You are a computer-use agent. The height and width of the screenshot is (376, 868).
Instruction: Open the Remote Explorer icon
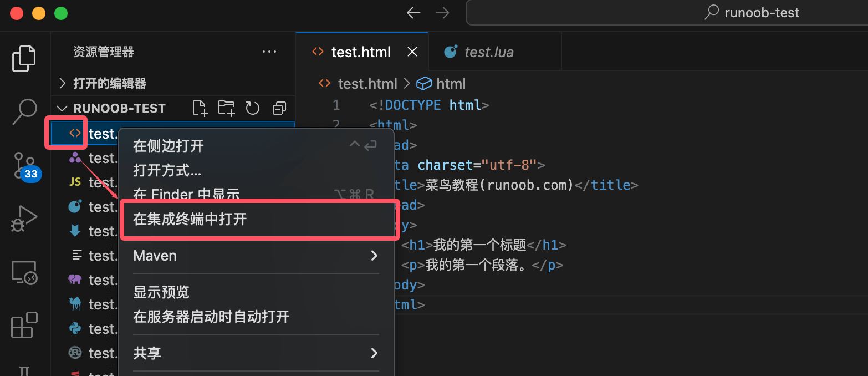pyautogui.click(x=23, y=272)
